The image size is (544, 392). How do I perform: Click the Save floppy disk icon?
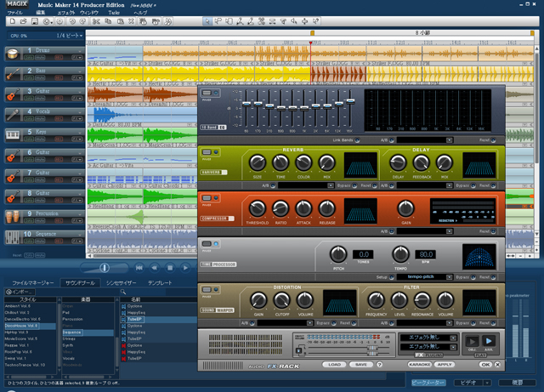coord(35,21)
